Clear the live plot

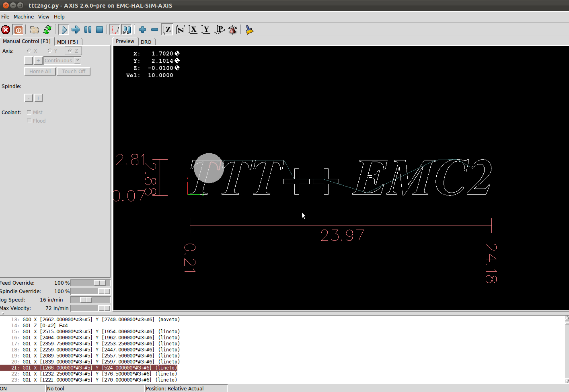[249, 30]
